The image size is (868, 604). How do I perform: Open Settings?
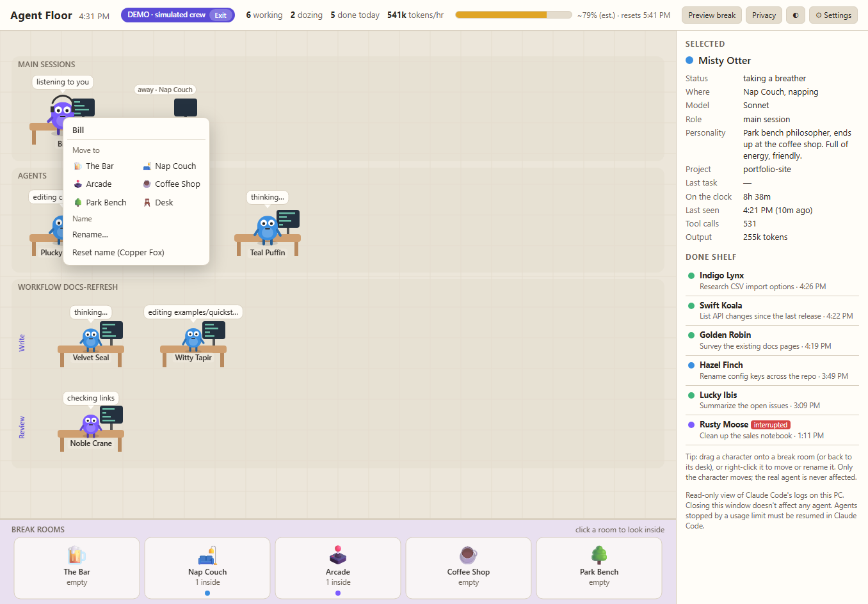pyautogui.click(x=833, y=15)
